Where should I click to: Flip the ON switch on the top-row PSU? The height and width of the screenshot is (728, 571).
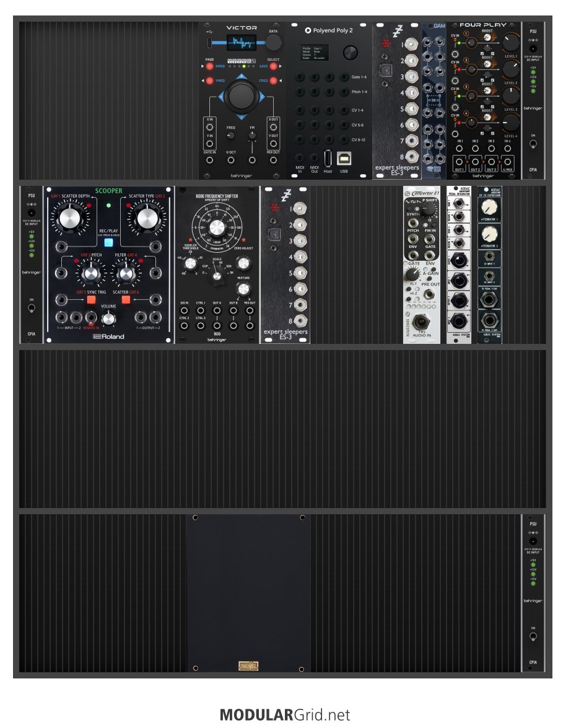[x=533, y=144]
